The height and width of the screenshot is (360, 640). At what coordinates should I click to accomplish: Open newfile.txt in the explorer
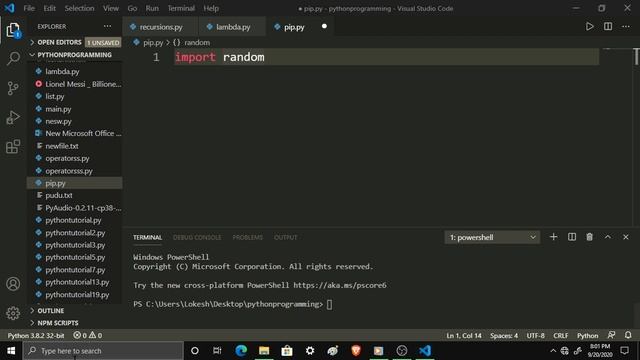pyautogui.click(x=75, y=146)
